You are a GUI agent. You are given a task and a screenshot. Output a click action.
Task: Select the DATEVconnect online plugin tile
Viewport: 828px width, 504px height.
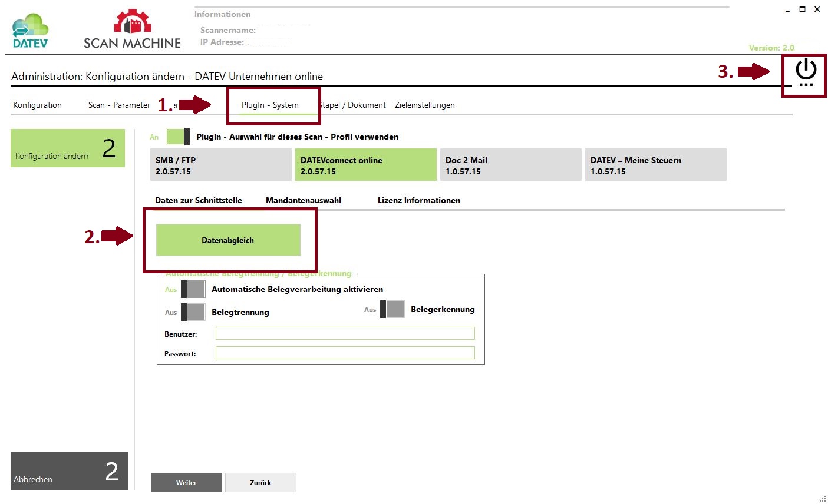click(x=366, y=164)
